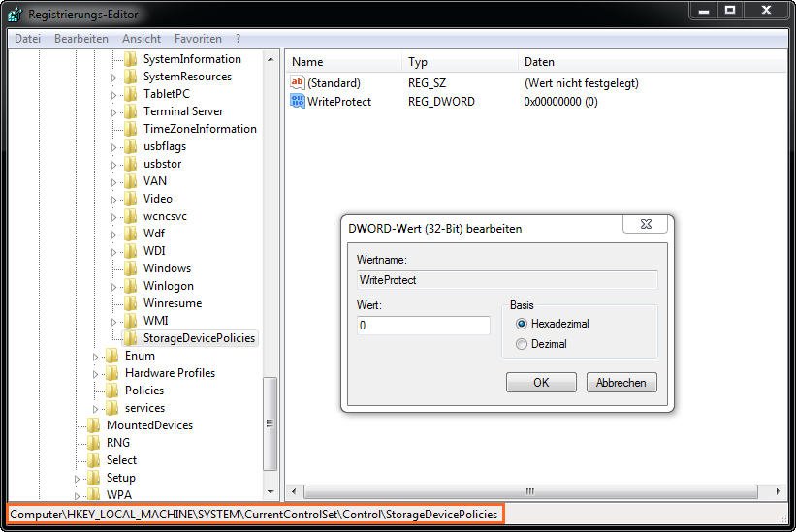Click the TabletPC folder icon

pos(131,94)
